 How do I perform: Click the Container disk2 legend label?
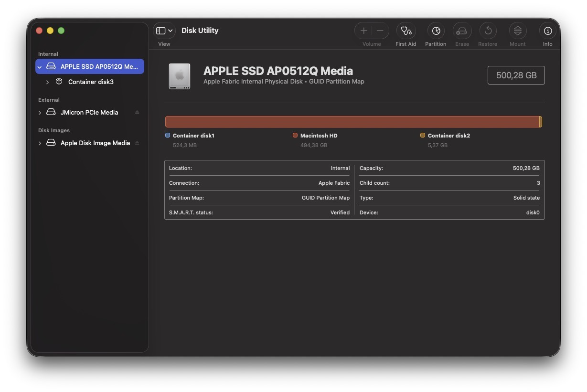tap(449, 136)
